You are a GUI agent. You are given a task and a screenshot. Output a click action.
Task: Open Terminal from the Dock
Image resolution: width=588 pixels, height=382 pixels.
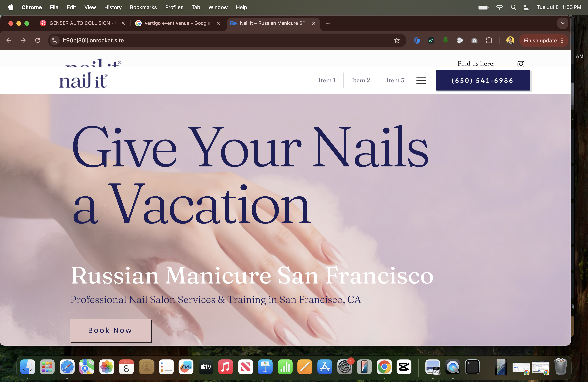click(x=472, y=367)
